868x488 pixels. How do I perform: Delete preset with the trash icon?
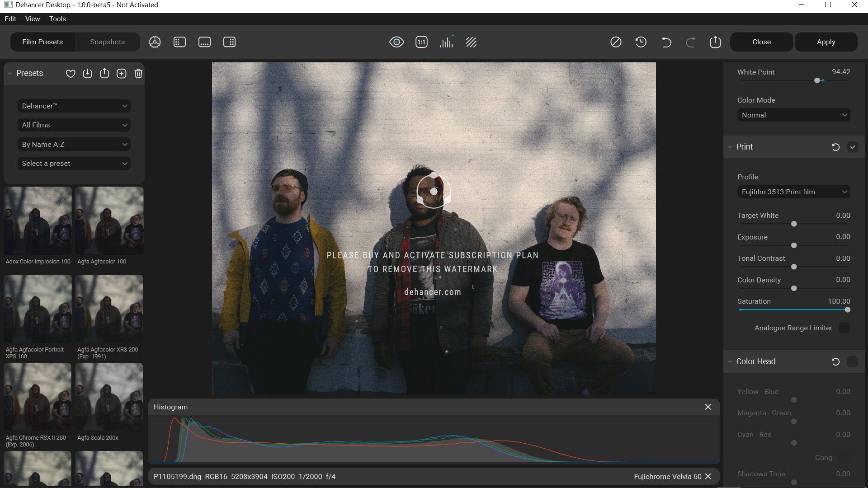click(138, 73)
